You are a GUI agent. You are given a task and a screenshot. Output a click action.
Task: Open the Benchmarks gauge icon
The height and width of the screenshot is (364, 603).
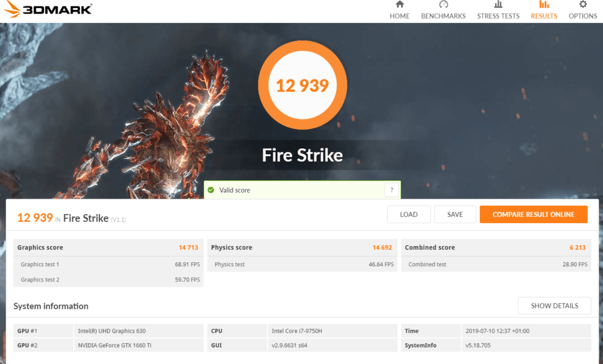click(443, 5)
